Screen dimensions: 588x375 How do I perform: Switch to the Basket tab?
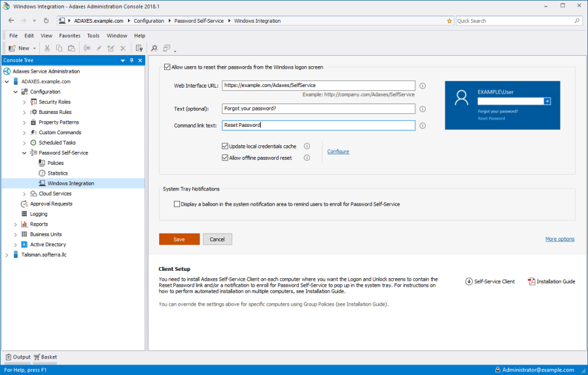point(45,357)
